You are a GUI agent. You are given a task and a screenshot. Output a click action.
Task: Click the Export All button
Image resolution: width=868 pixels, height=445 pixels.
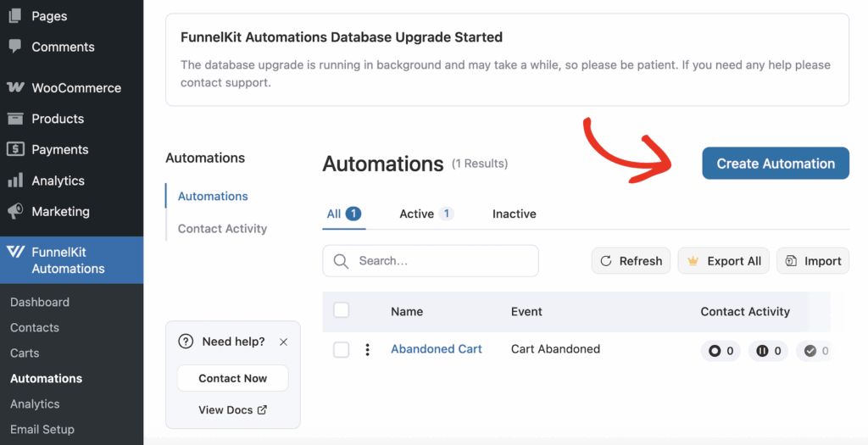724,261
